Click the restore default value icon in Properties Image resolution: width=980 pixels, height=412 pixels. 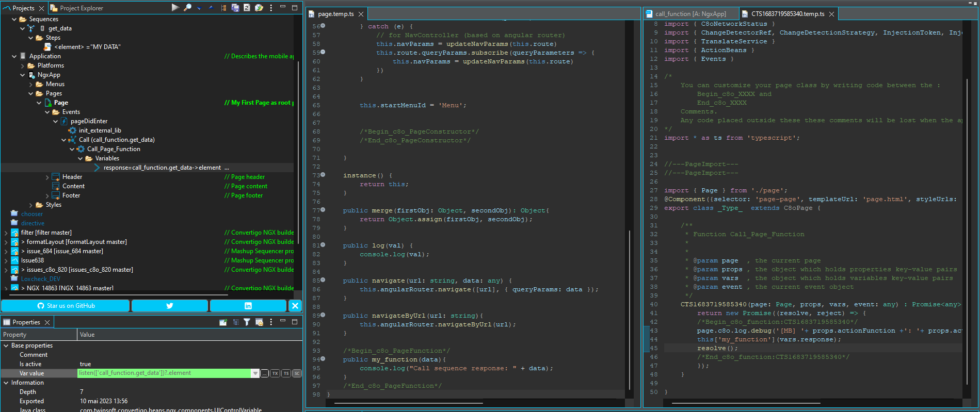click(x=259, y=322)
